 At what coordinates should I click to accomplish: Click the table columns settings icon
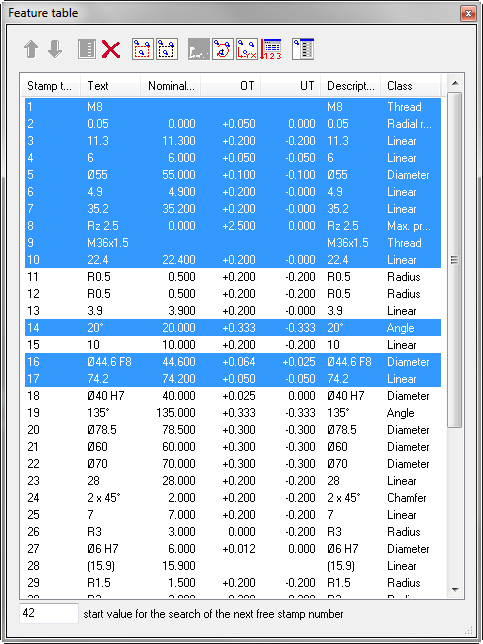click(303, 49)
